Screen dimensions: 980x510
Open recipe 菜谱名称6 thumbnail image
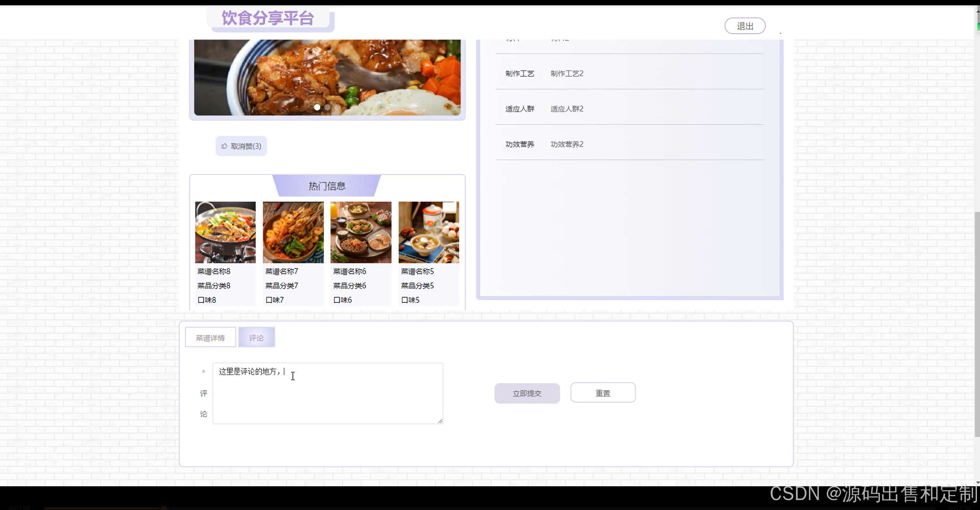click(361, 232)
